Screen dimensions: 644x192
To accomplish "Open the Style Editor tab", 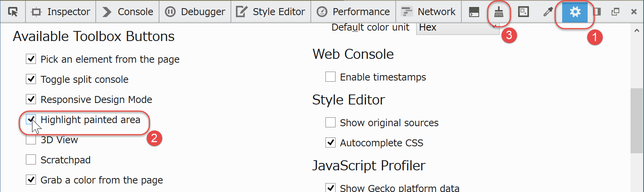I will [x=271, y=12].
